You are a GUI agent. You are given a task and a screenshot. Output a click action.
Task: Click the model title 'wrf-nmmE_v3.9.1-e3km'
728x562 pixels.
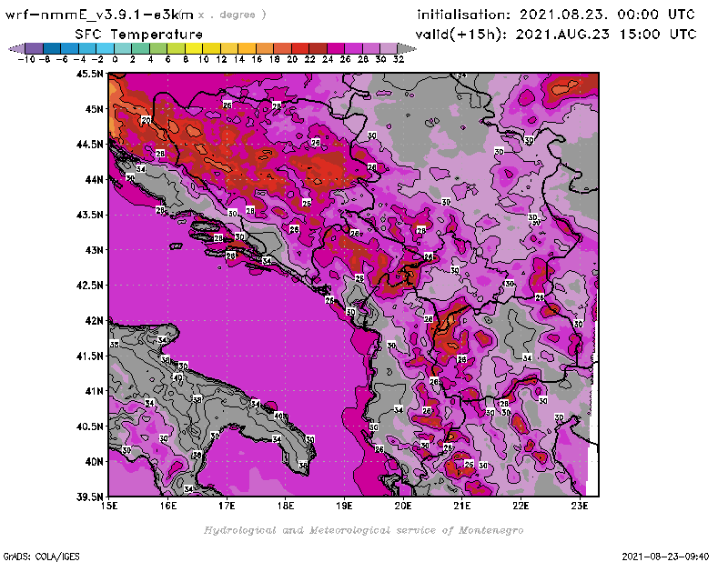(x=99, y=15)
